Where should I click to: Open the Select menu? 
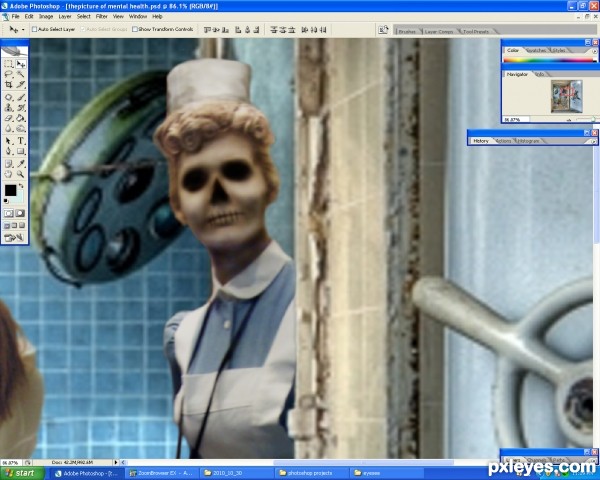tap(83, 16)
